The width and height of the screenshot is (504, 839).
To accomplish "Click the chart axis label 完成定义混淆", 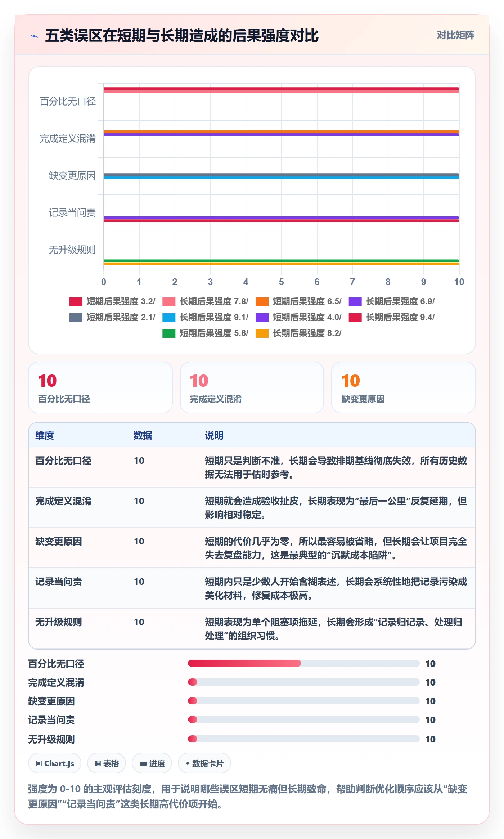I will (x=68, y=139).
